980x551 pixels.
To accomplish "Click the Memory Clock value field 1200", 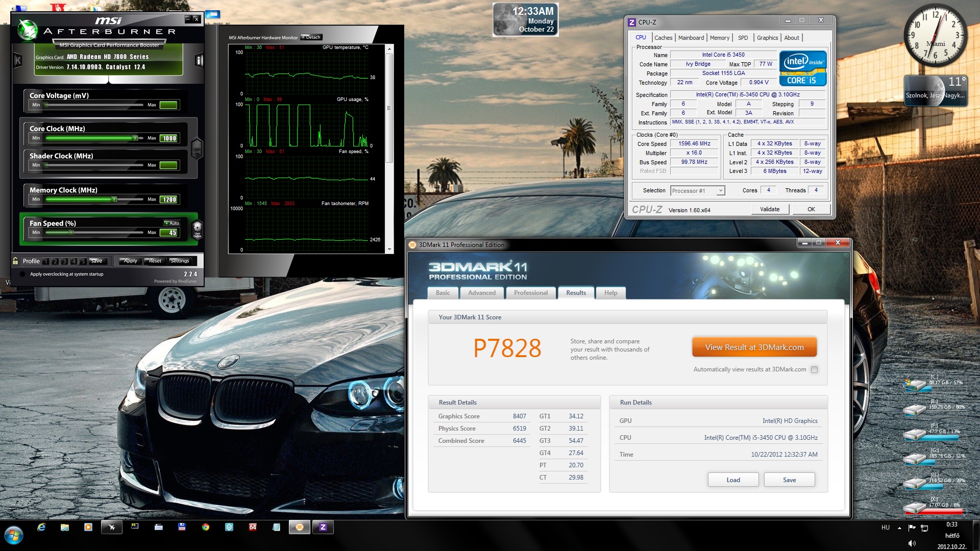I will 168,199.
